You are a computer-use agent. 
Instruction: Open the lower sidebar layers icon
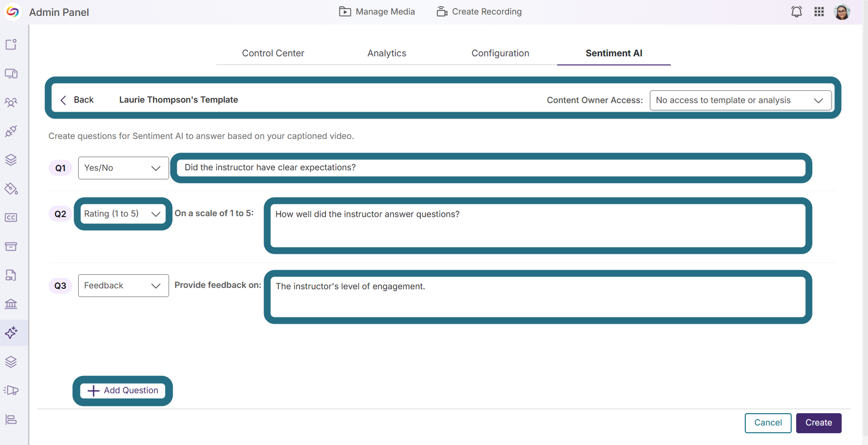click(11, 362)
